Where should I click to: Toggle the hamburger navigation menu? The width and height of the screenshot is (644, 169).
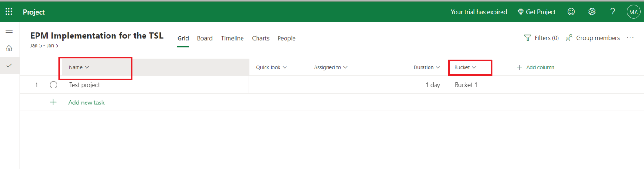pos(9,31)
